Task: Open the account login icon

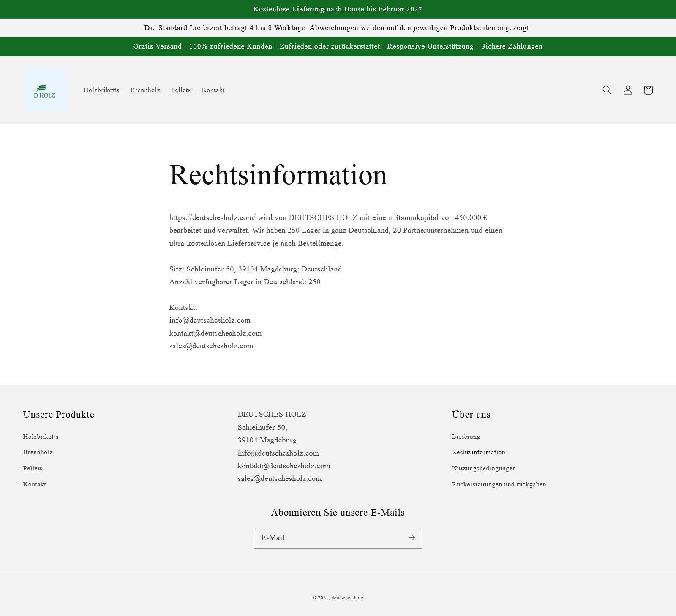Action: 627,90
